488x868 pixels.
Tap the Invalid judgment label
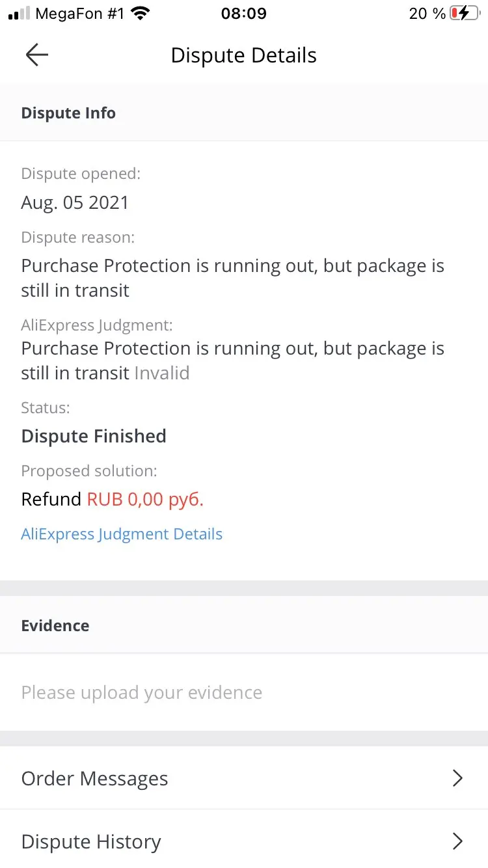[162, 373]
